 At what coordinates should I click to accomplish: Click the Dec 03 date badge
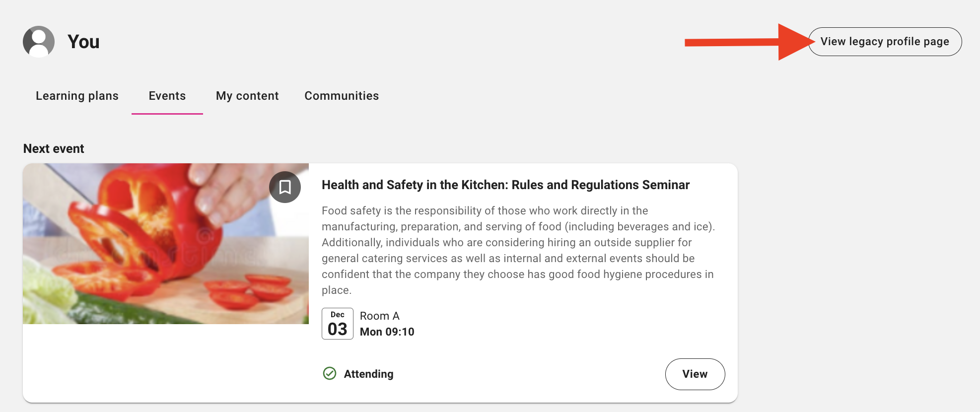click(x=338, y=324)
